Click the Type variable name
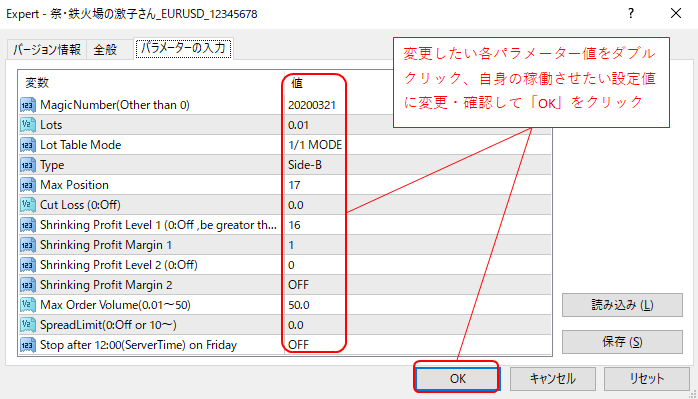Image resolution: width=698 pixels, height=399 pixels. 52,165
